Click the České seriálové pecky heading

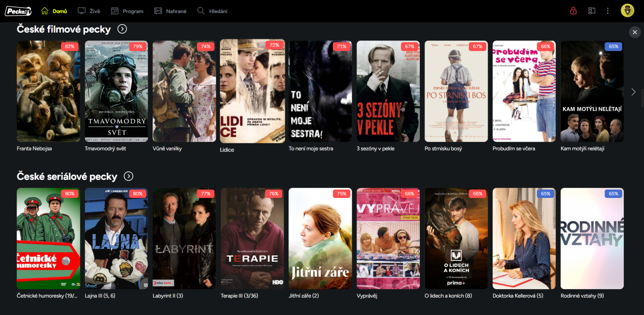pos(67,177)
